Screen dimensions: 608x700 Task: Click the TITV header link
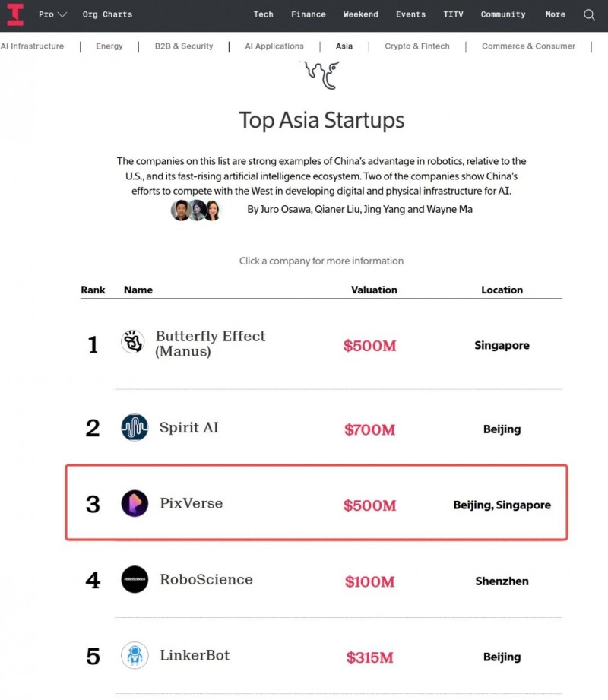[453, 14]
